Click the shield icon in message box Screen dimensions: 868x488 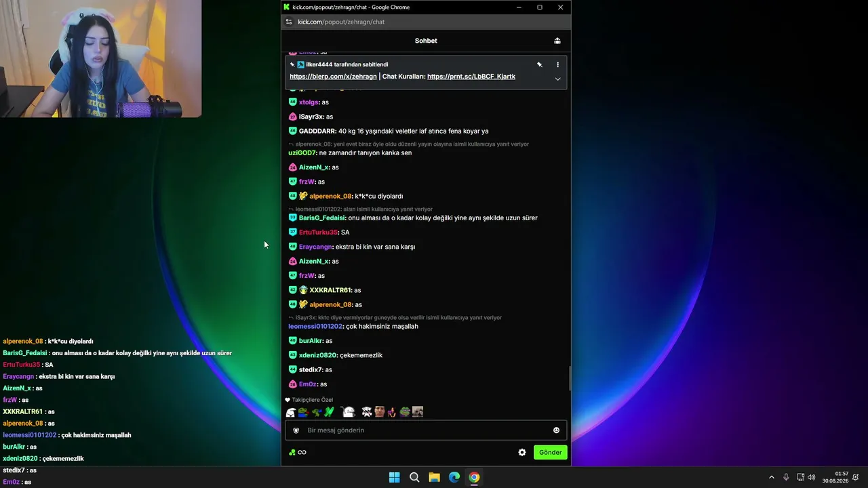(296, 430)
